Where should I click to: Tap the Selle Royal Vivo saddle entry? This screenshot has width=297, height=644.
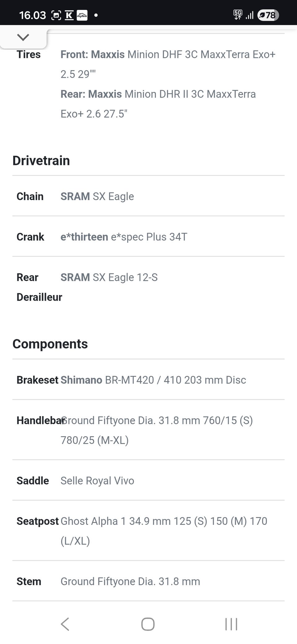[97, 481]
